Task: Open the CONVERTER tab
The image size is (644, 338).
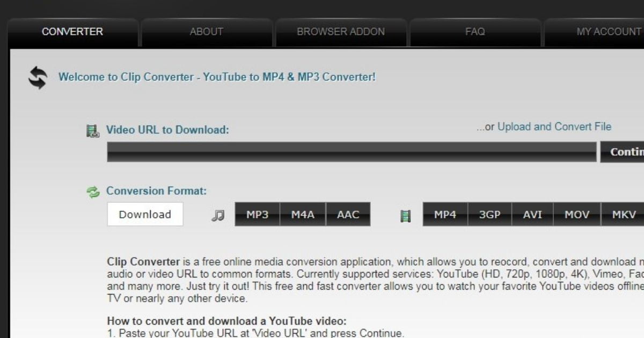Action: [x=72, y=32]
